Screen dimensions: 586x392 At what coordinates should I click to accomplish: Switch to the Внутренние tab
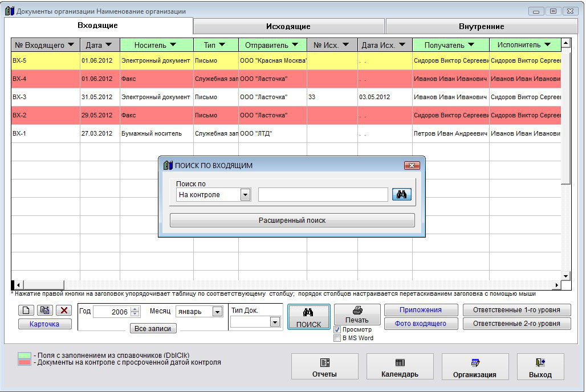click(481, 26)
